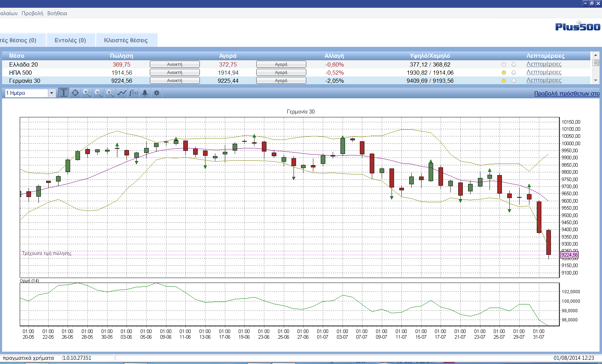Sort by the Πώληση column header
Viewport: 602px width, 364px height.
(122, 56)
